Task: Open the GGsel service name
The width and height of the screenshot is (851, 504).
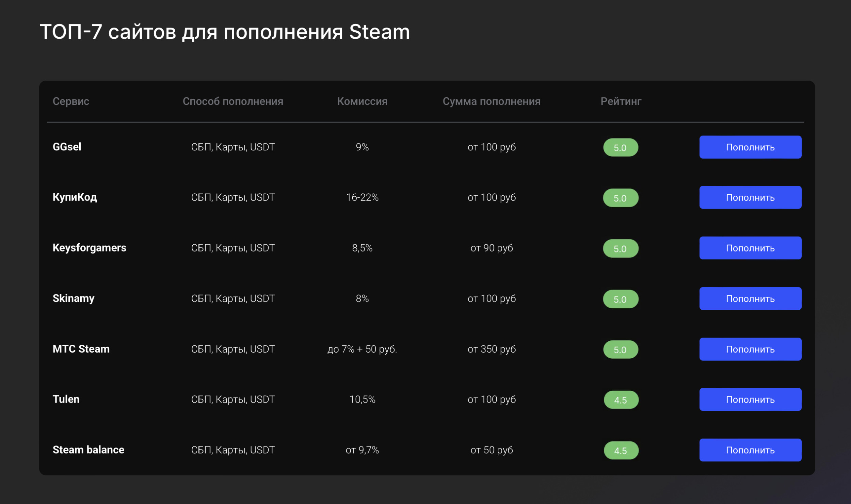Action: tap(67, 147)
